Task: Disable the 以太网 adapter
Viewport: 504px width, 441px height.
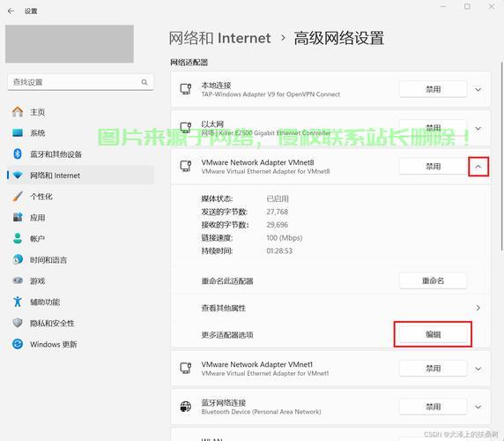Action: (x=433, y=128)
